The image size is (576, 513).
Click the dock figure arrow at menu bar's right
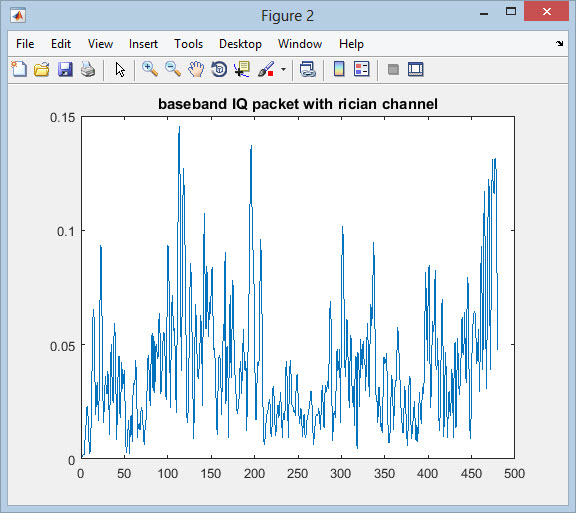559,44
